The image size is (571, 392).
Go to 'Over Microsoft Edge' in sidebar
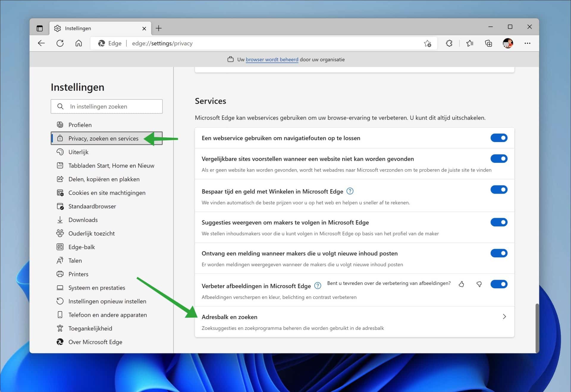tap(95, 342)
